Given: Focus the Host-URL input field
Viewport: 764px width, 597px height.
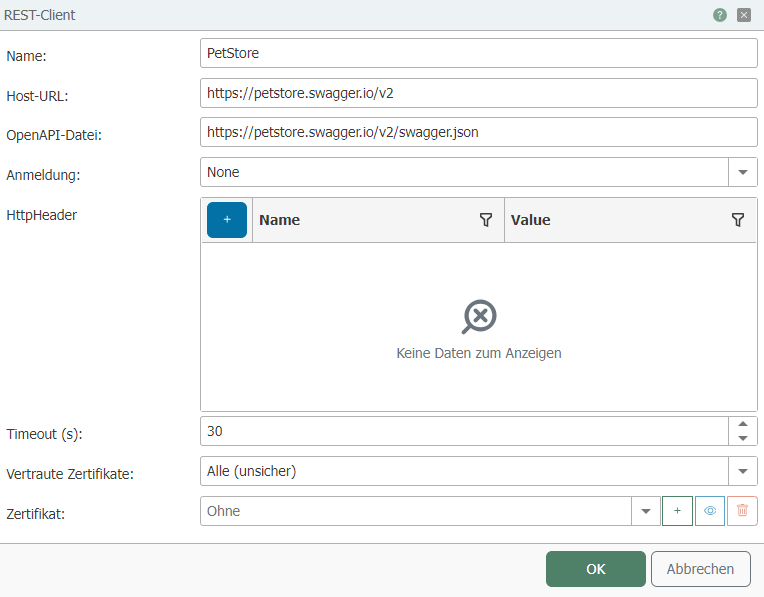Looking at the screenshot, I should [x=478, y=93].
